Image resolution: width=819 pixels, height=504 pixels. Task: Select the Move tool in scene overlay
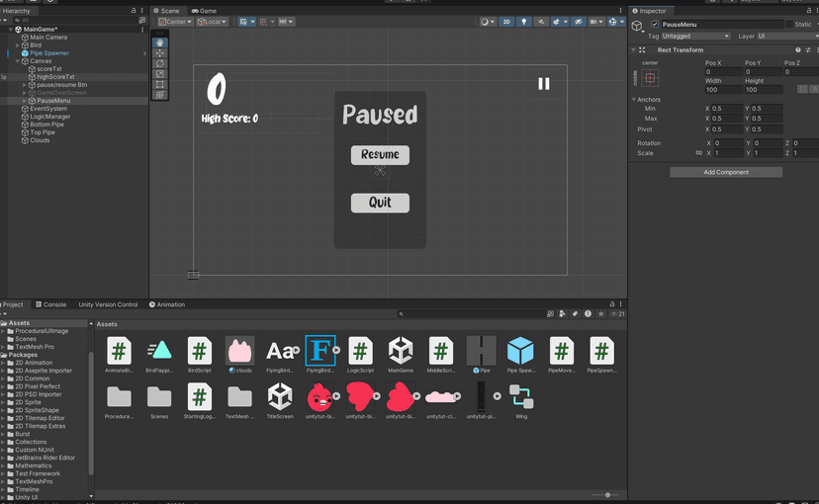(160, 53)
